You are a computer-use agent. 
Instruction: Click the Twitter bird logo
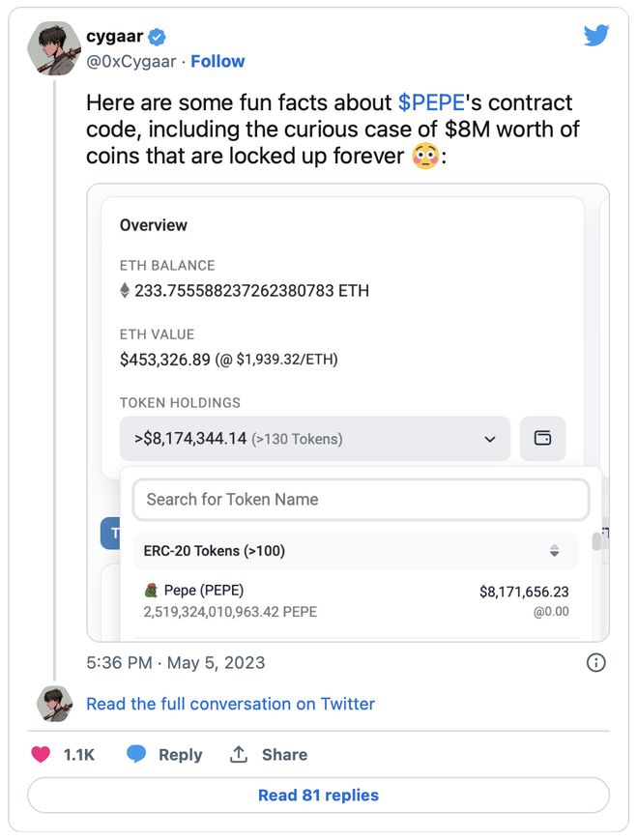click(x=596, y=36)
